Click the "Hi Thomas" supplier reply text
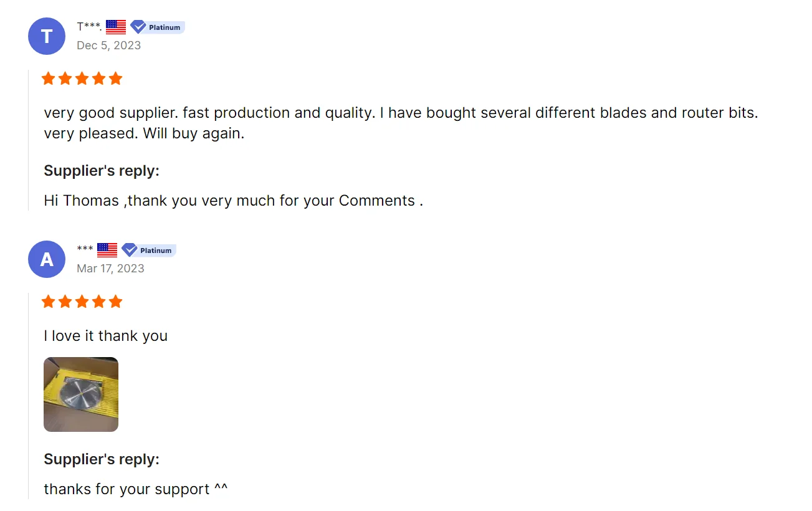 tap(233, 201)
